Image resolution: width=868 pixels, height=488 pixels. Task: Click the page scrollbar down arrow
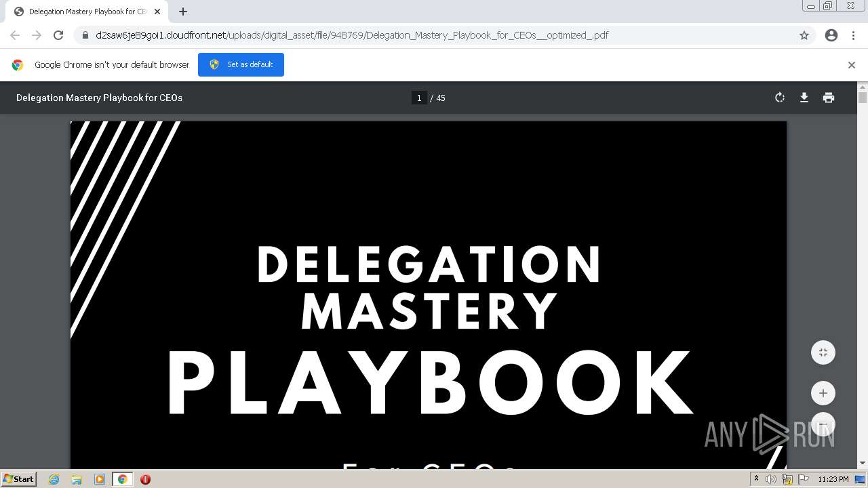click(x=863, y=464)
